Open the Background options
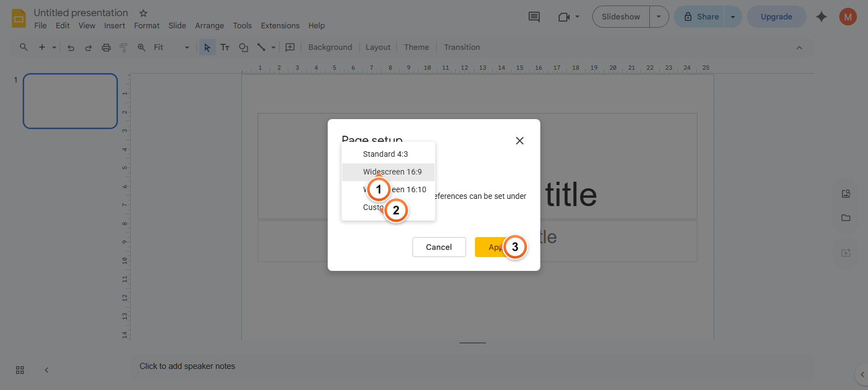This screenshot has width=868, height=390. click(x=330, y=48)
